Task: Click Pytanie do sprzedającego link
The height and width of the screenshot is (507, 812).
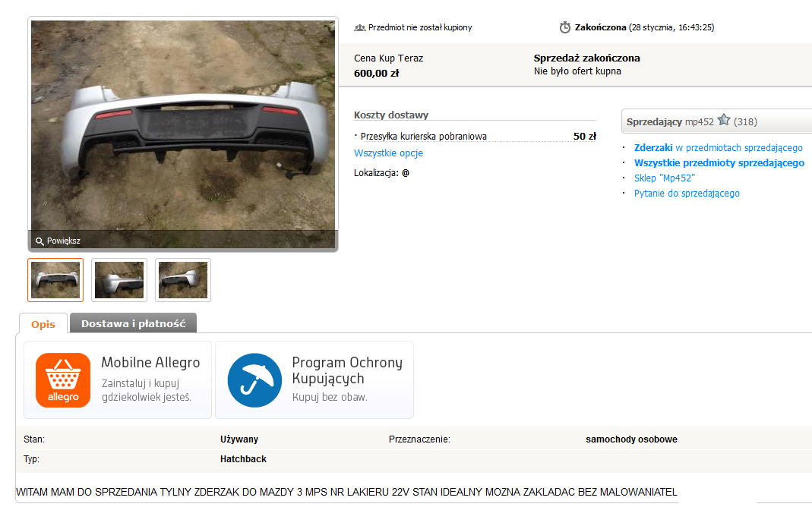Action: click(x=687, y=194)
